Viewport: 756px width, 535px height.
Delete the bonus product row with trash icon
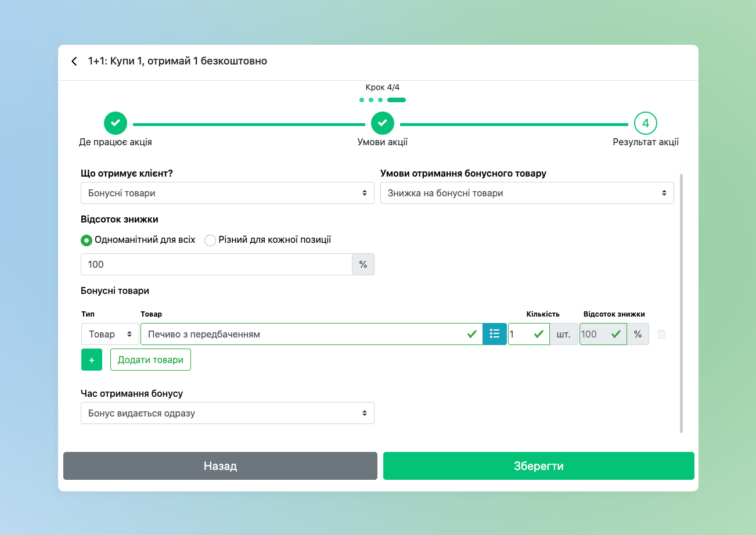[661, 334]
